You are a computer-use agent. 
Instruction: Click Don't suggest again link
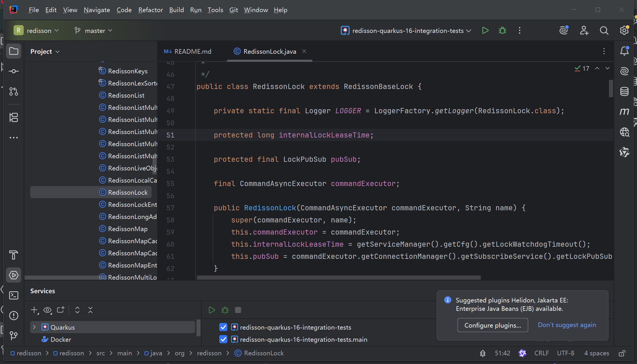pos(567,325)
